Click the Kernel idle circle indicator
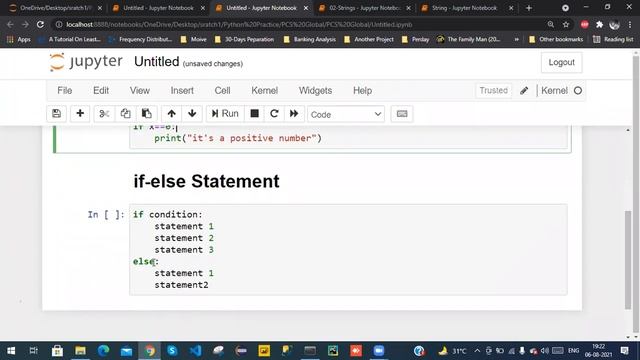 (578, 91)
